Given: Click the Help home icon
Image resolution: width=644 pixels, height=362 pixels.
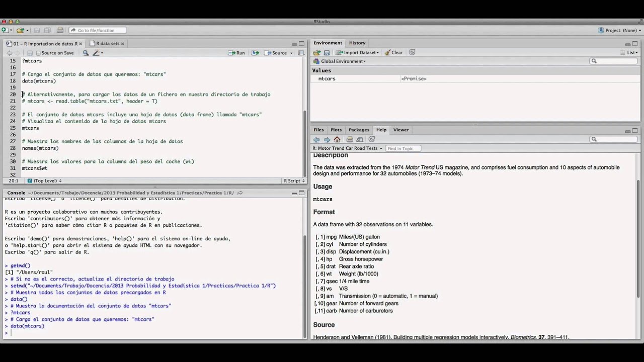Looking at the screenshot, I should [x=337, y=139].
